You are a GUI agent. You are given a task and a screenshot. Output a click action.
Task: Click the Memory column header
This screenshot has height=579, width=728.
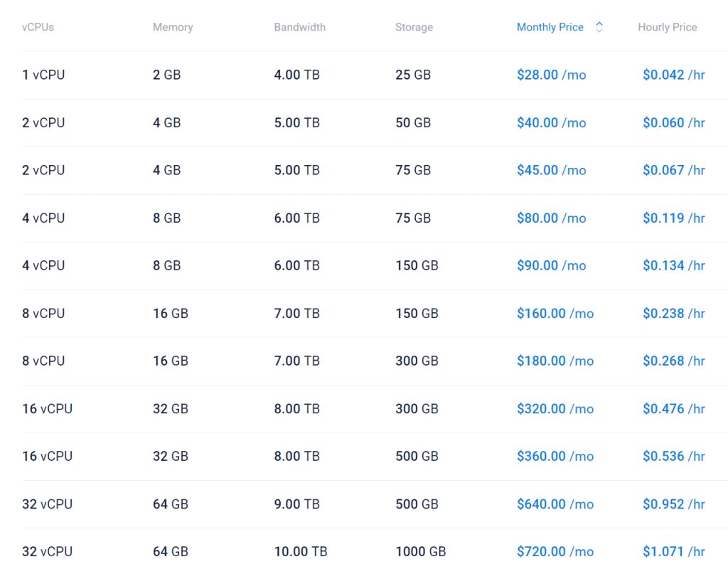coord(172,27)
